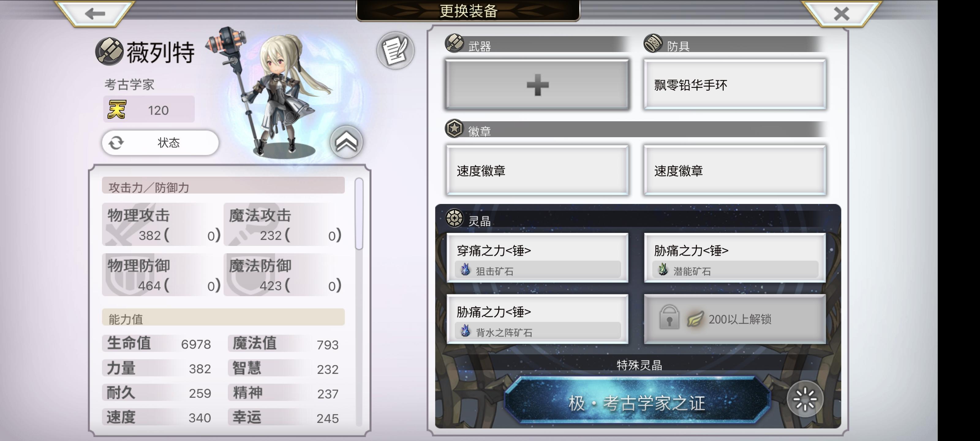Select the 飘零铅华手环 armor slot
980x441 pixels.
tap(735, 85)
